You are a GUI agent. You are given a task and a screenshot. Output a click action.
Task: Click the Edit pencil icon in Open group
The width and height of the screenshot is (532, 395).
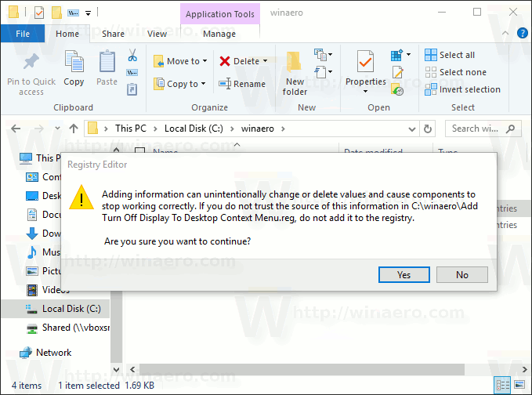tap(398, 72)
